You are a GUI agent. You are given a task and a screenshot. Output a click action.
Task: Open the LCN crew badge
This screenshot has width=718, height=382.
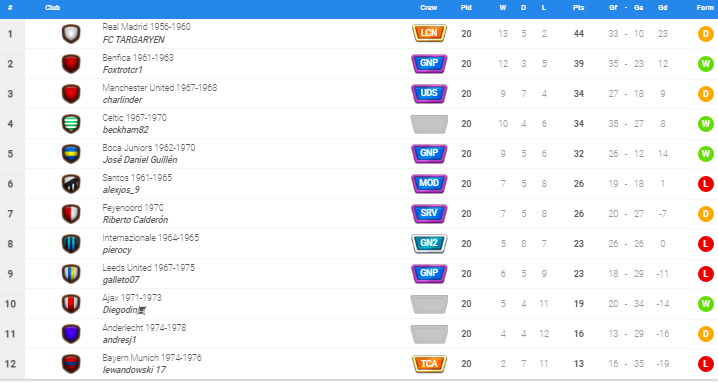coord(429,33)
